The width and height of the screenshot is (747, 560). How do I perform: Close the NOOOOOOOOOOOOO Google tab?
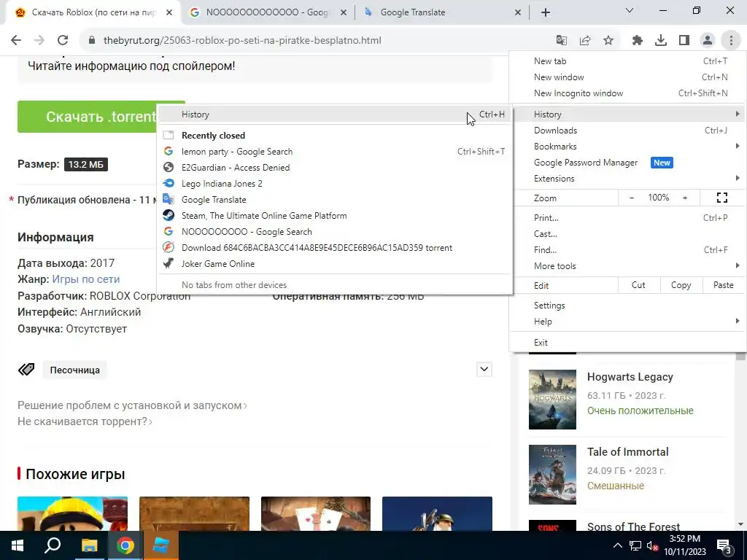[x=344, y=12]
